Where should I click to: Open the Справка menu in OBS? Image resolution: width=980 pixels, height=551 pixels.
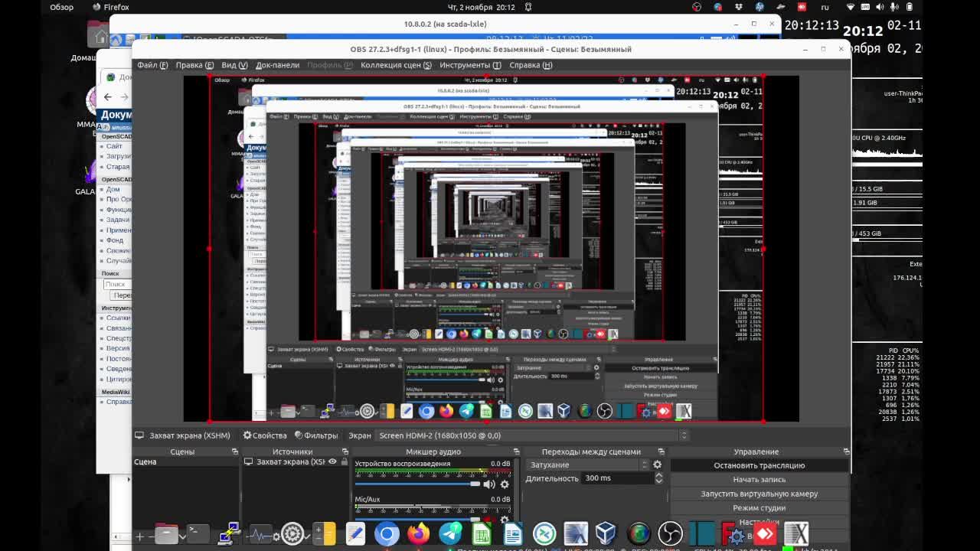pos(531,65)
